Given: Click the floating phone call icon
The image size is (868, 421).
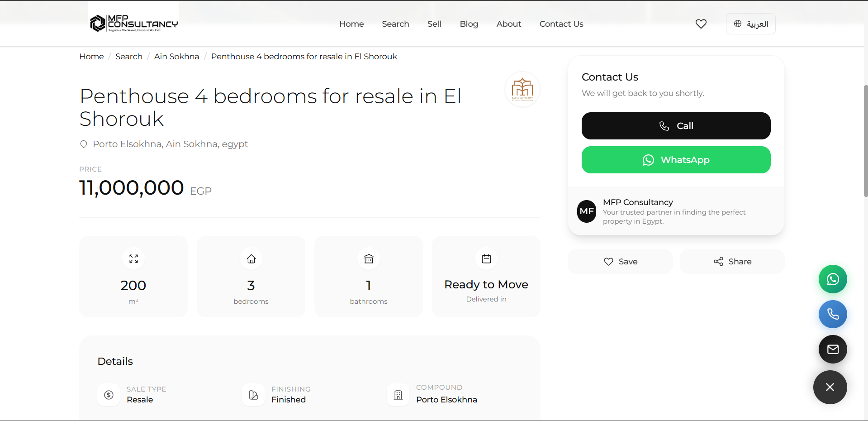Looking at the screenshot, I should pyautogui.click(x=832, y=314).
